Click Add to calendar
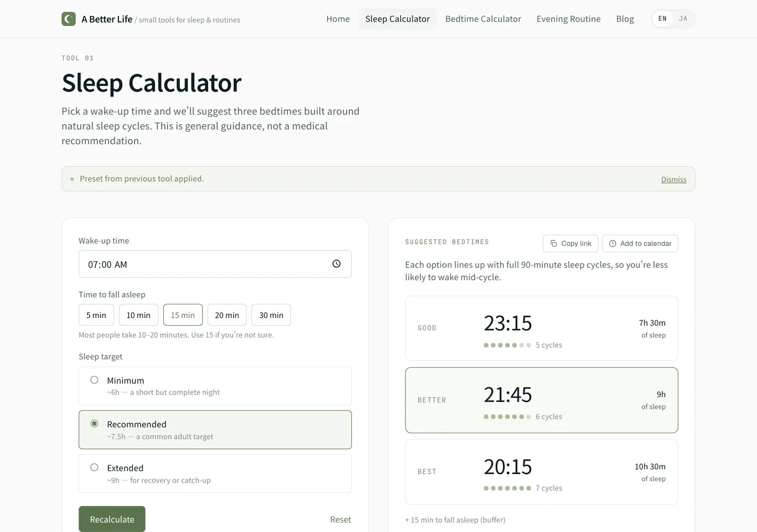The width and height of the screenshot is (757, 532). click(x=640, y=243)
